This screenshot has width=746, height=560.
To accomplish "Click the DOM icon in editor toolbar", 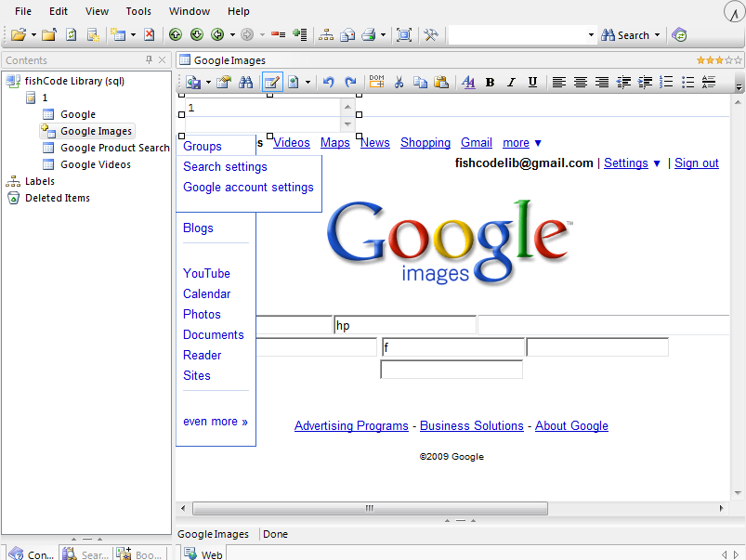I will (376, 82).
